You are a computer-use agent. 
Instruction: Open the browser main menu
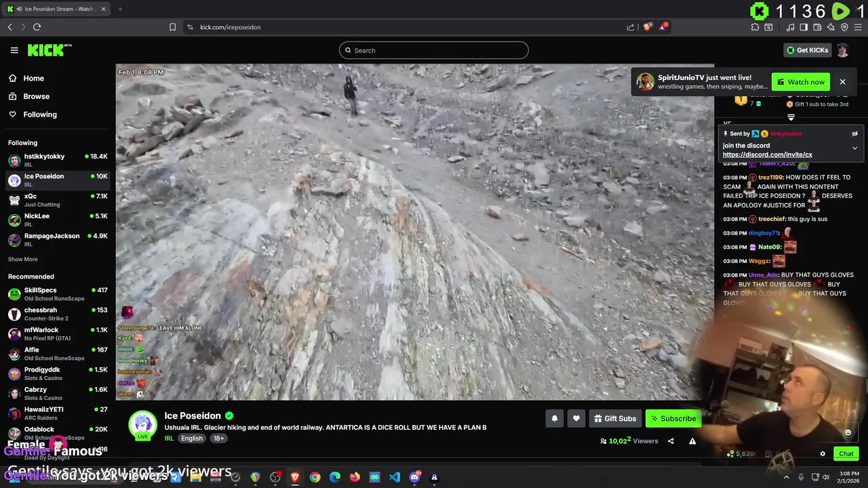[x=859, y=27]
